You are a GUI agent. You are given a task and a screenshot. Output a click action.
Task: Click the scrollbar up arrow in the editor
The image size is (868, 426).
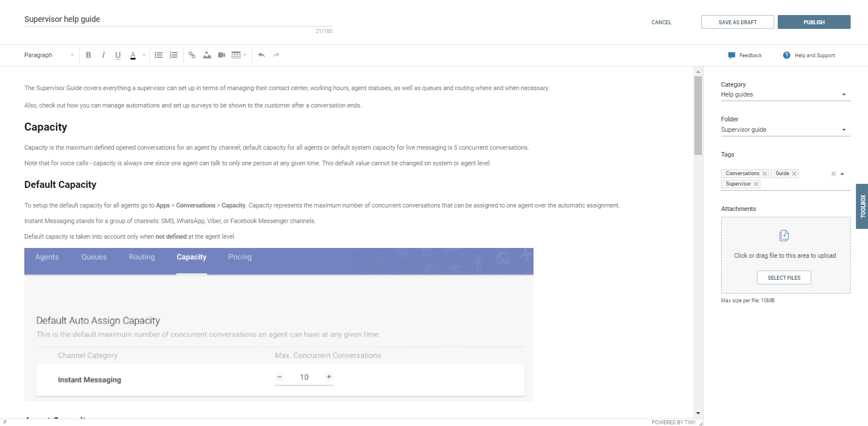[698, 71]
